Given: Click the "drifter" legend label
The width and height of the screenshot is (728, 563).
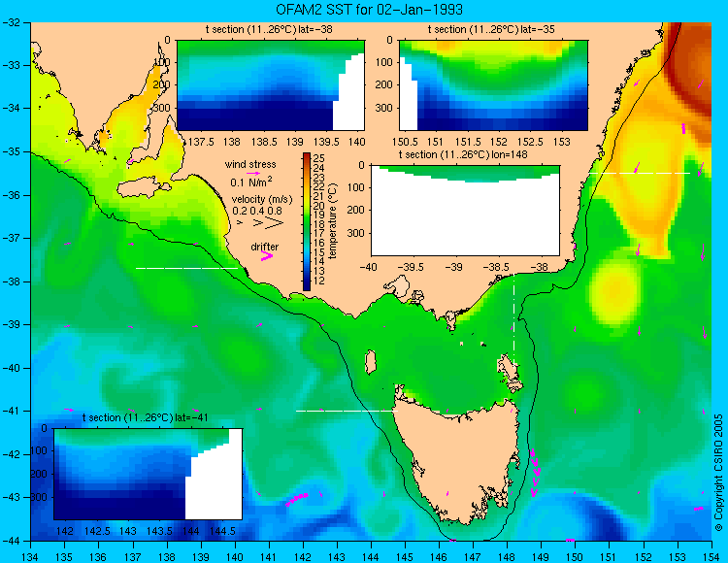Looking at the screenshot, I should point(265,247).
